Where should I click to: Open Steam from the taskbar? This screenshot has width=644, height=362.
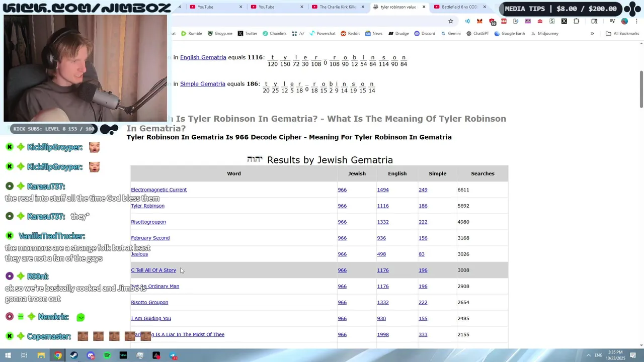[74, 355]
